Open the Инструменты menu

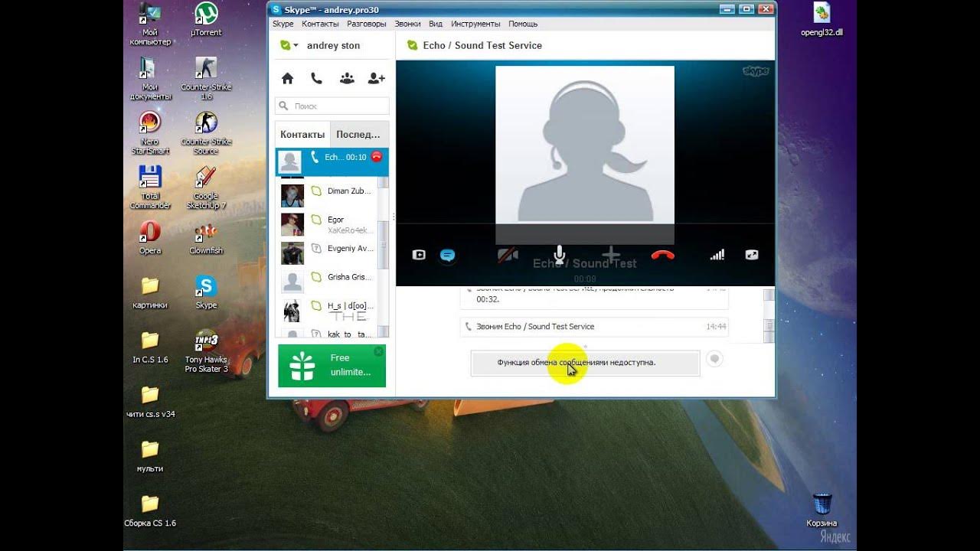tap(475, 24)
